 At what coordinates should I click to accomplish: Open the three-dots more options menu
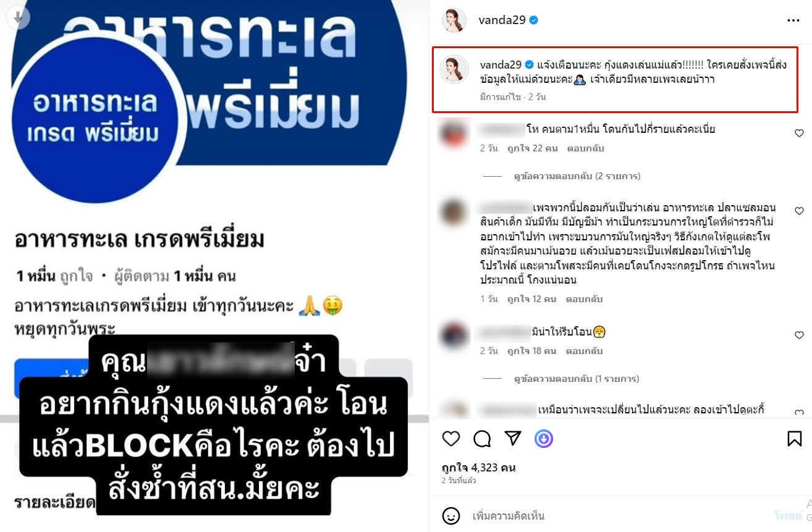[x=793, y=20]
